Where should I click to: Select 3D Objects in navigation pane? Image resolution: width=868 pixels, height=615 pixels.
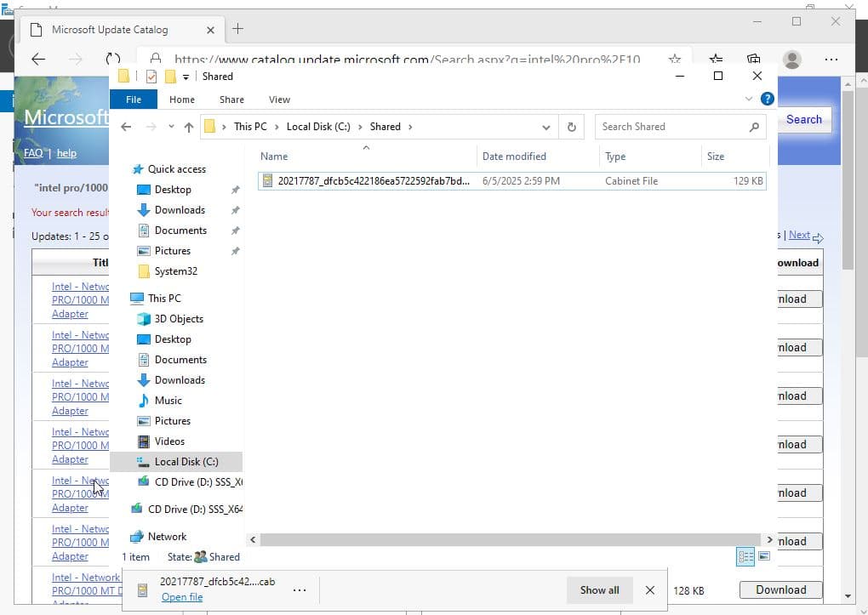179,319
